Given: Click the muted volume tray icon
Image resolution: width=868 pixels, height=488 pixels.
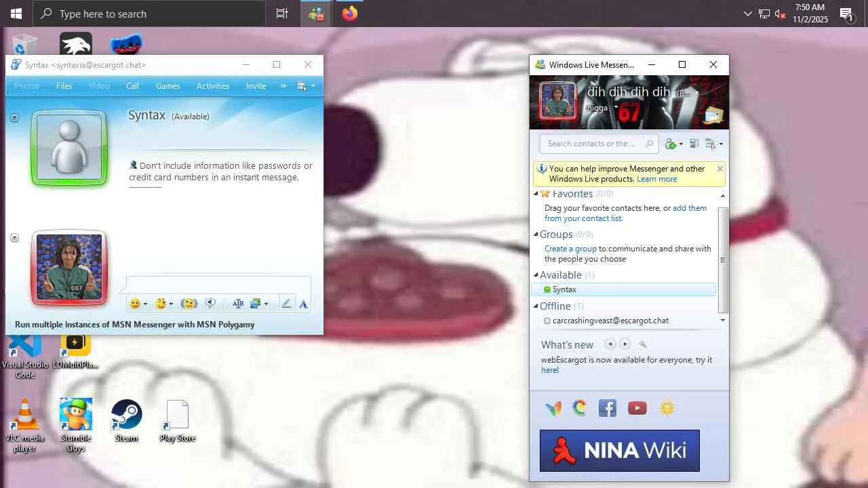Looking at the screenshot, I should (780, 14).
